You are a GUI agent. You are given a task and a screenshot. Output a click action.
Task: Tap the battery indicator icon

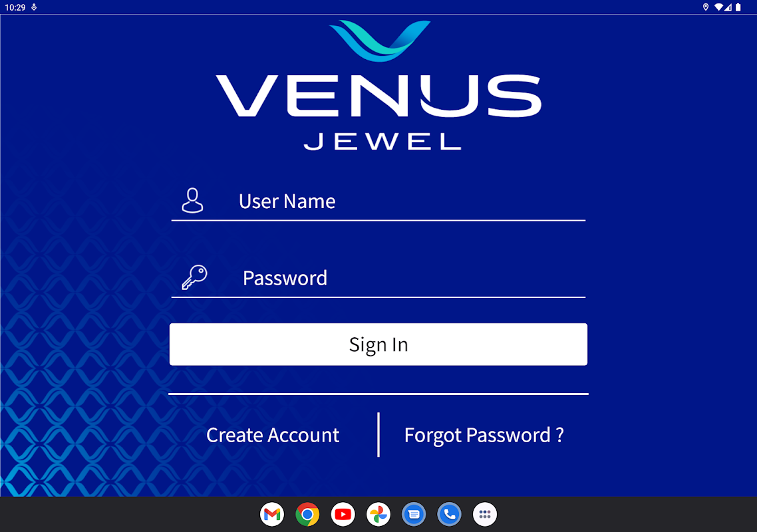click(738, 7)
